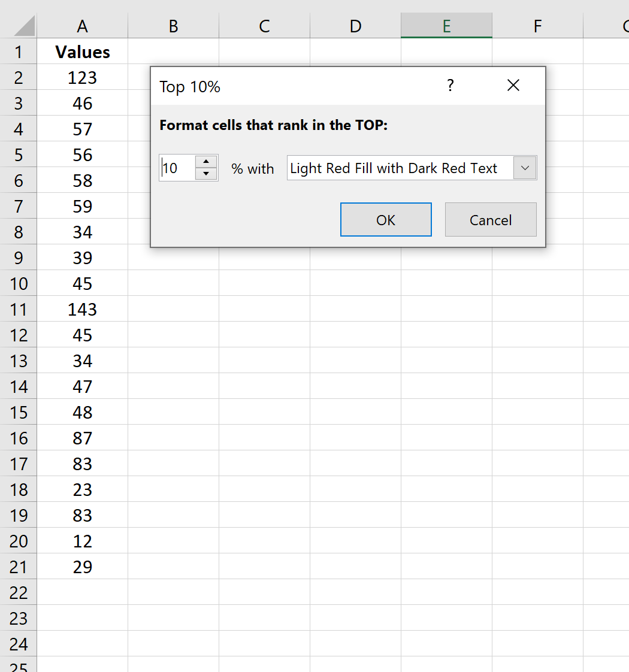The width and height of the screenshot is (629, 672).
Task: Click the percentage input field
Action: pyautogui.click(x=180, y=168)
